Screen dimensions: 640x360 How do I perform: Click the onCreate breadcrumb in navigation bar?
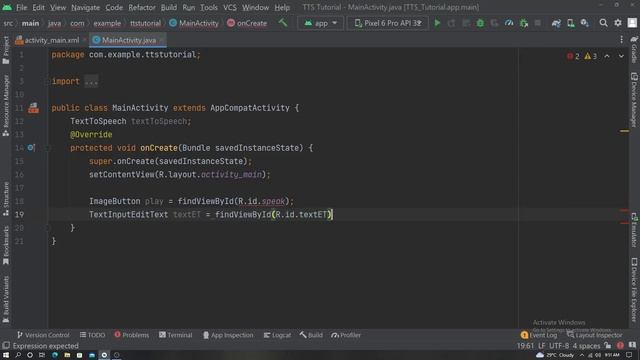[247, 23]
